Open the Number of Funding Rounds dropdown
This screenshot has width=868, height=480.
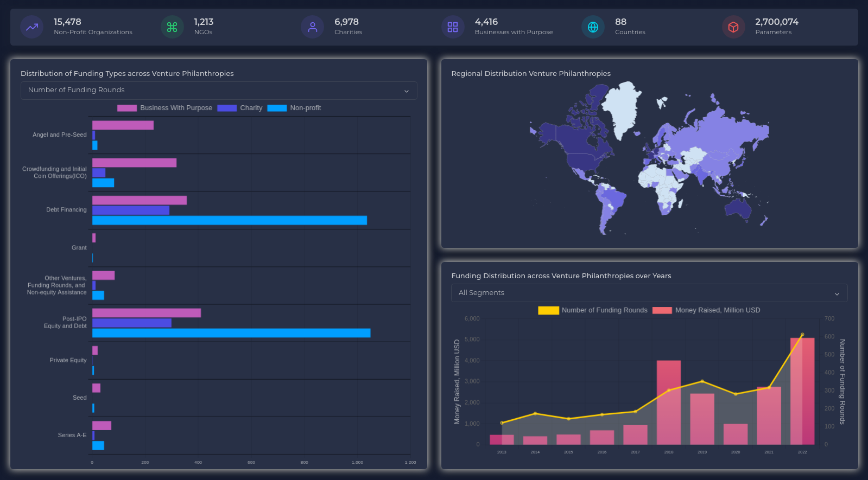click(x=219, y=91)
